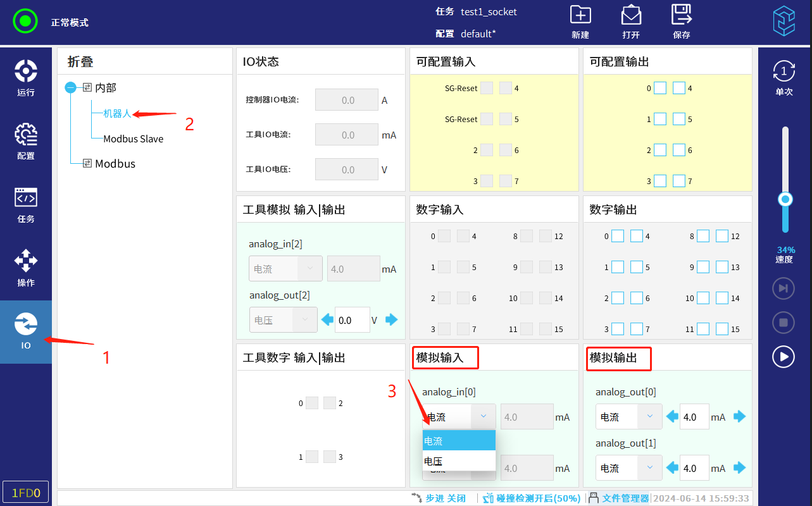812x506 pixels.
Task: Toggle the 单次 (single run) loop icon
Action: (x=784, y=73)
